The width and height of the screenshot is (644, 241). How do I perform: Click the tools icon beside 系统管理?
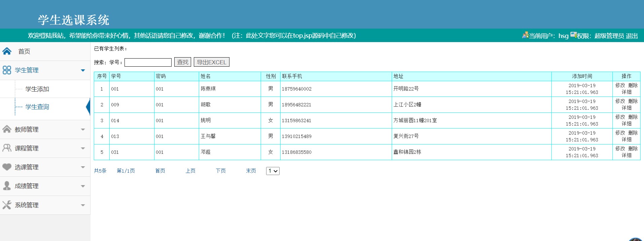point(7,205)
